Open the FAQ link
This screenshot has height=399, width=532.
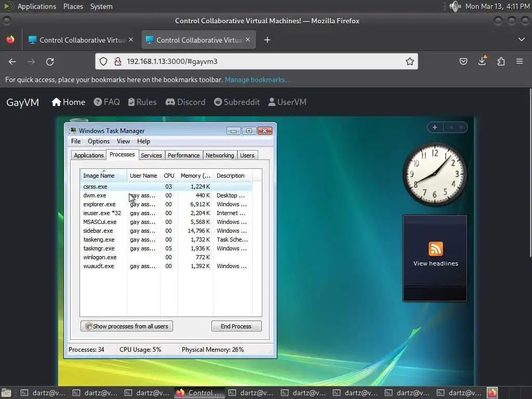click(107, 102)
